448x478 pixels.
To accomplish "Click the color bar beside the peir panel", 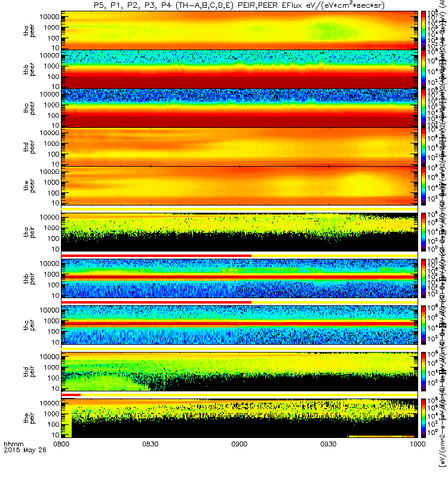I will 424,418.
